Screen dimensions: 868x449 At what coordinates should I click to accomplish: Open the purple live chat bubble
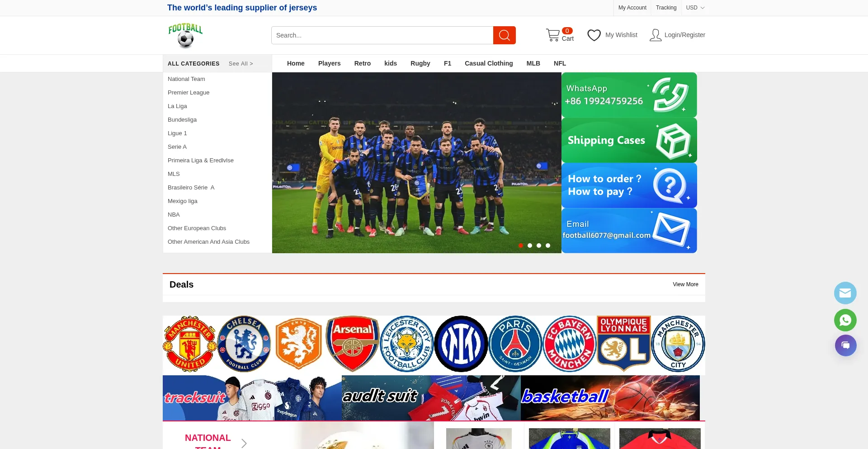(845, 345)
